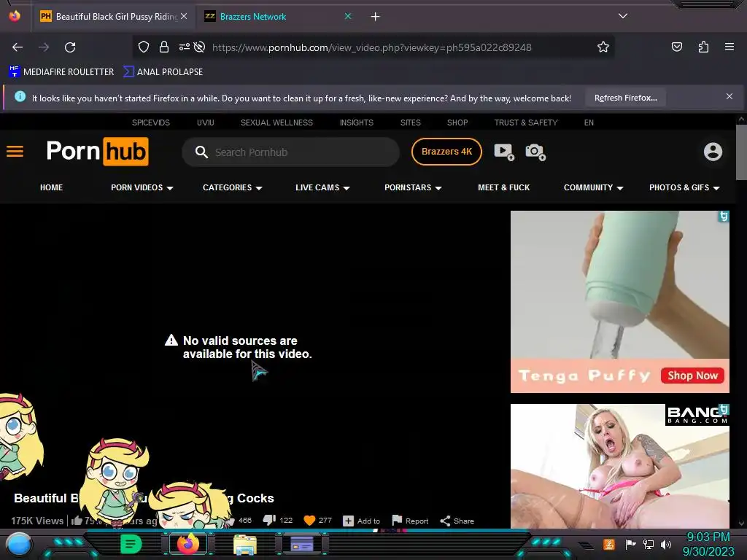Open the MEDIAFIRE ROULETTER bookmark
747x560 pixels.
click(x=61, y=72)
